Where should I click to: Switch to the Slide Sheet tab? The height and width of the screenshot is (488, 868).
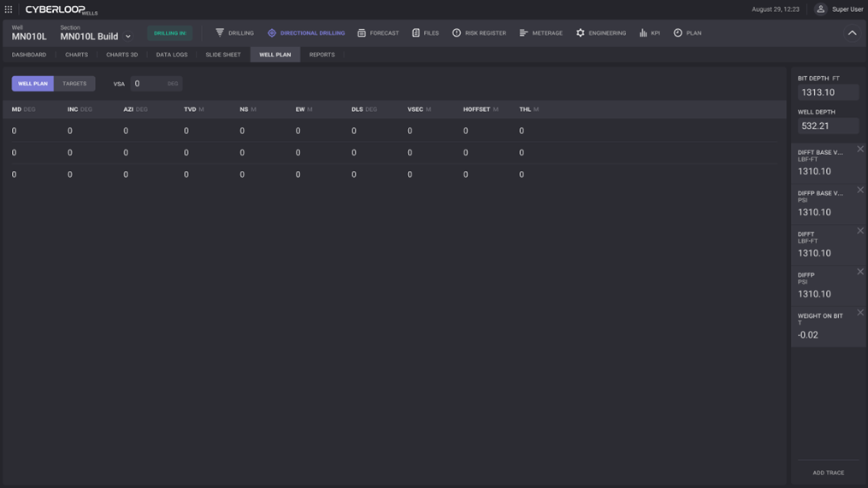222,55
